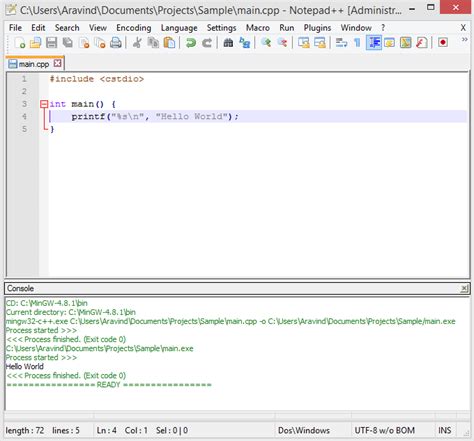
Task: Click the Open file folder icon
Action: coord(35,43)
